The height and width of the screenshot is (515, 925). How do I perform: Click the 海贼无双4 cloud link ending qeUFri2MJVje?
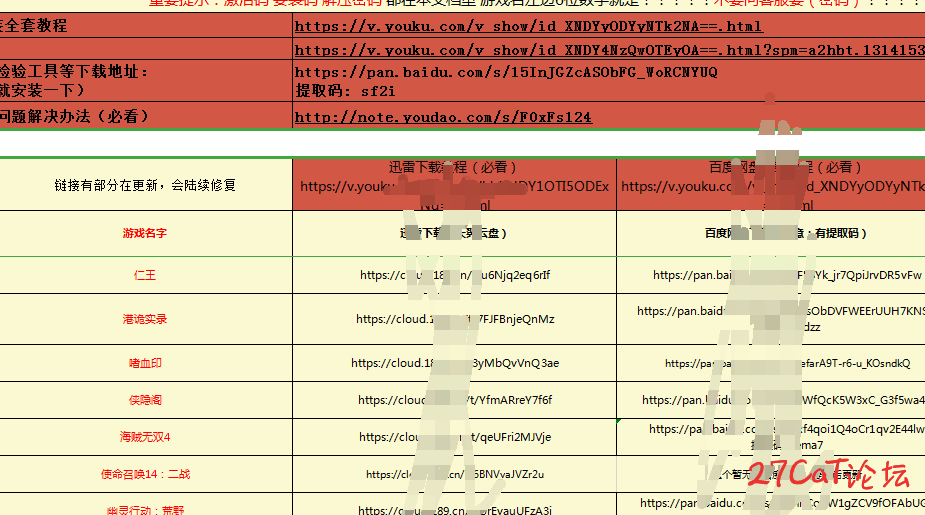coord(455,437)
